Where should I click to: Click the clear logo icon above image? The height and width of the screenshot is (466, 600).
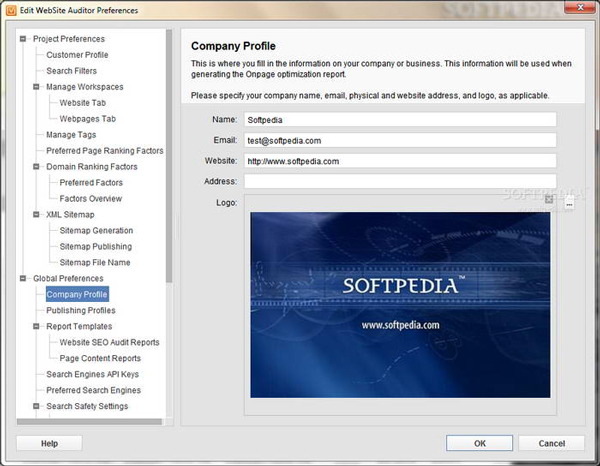coord(549,199)
